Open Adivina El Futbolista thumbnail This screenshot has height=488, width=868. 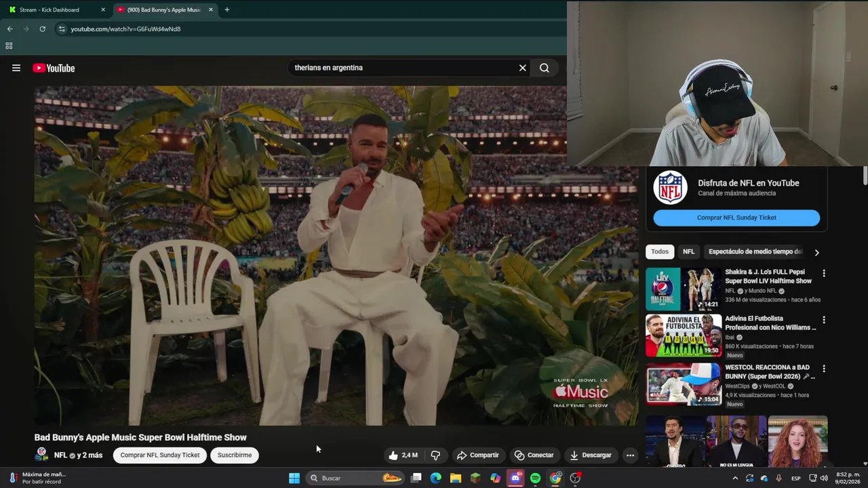684,335
